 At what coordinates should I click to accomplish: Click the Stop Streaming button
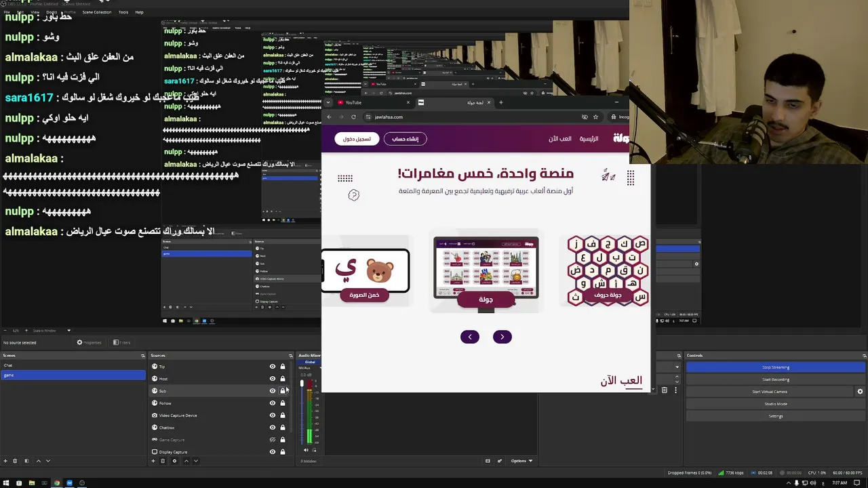tap(776, 367)
